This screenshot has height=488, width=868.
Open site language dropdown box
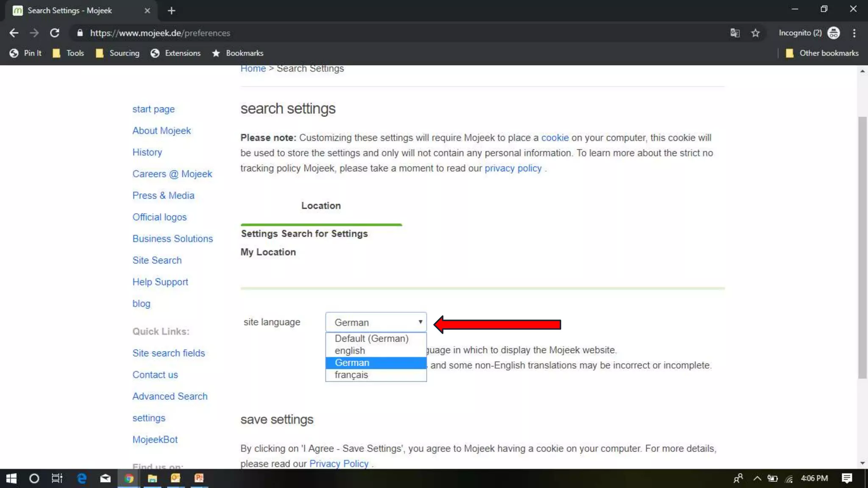(x=376, y=322)
